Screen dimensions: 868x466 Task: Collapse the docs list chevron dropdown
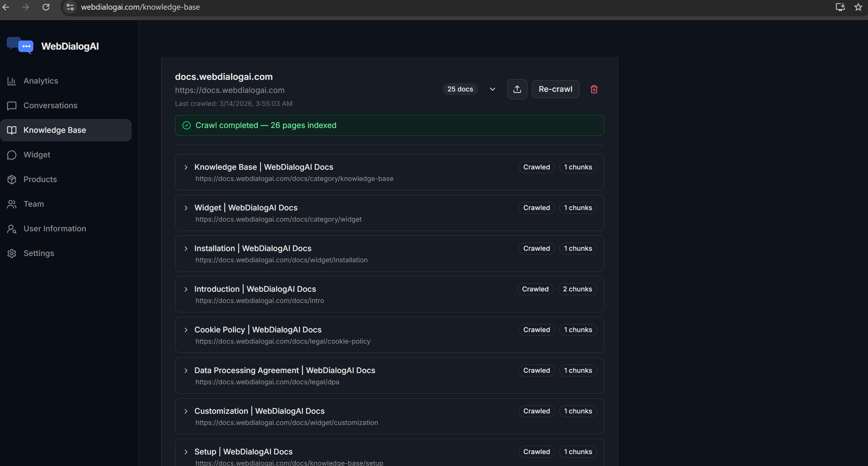pyautogui.click(x=492, y=89)
